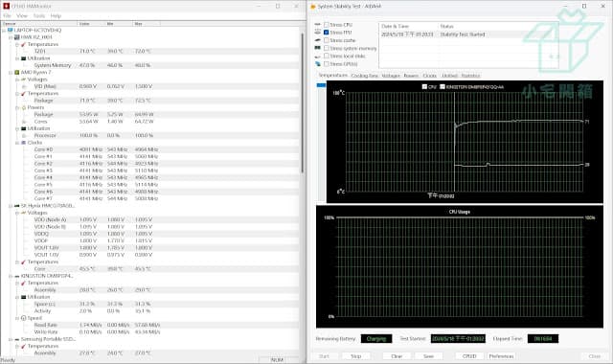
Task: Collapse the KINGSTON drive tree node
Action: 11,276
